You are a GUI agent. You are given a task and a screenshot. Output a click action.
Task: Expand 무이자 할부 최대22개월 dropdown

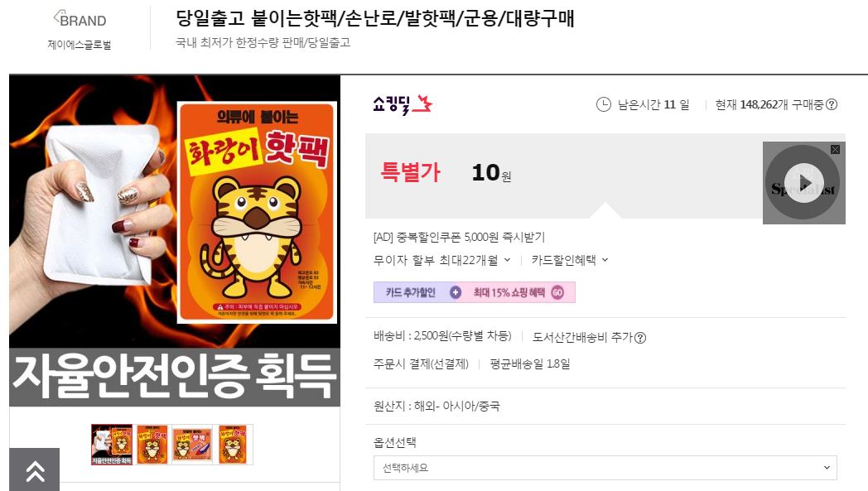441,260
